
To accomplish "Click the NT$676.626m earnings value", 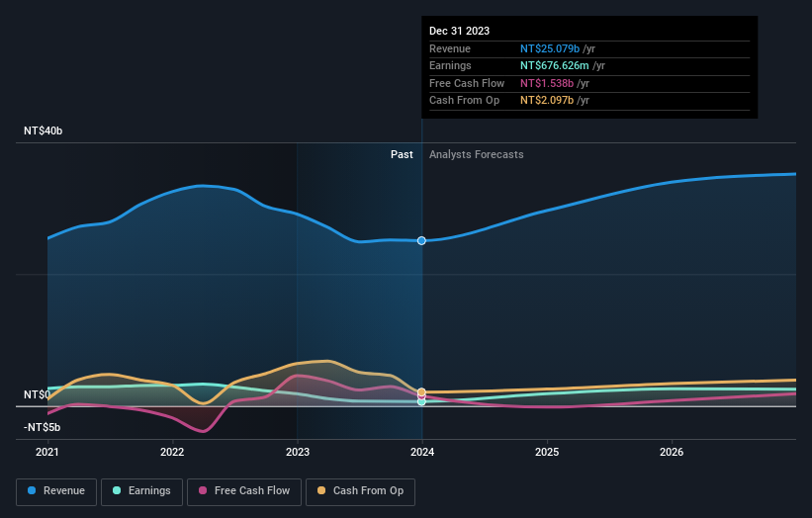I will click(554, 65).
